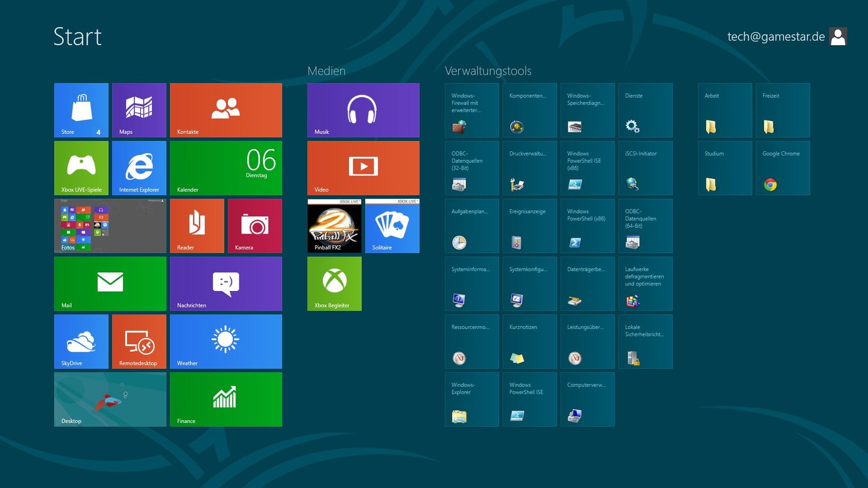Click the user avatar picture
The width and height of the screenshot is (868, 488).
(838, 37)
